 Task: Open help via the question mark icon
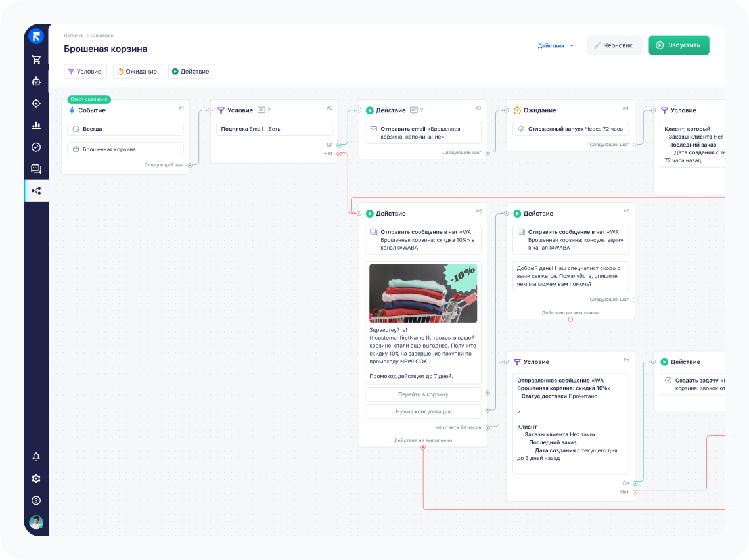pos(36,500)
